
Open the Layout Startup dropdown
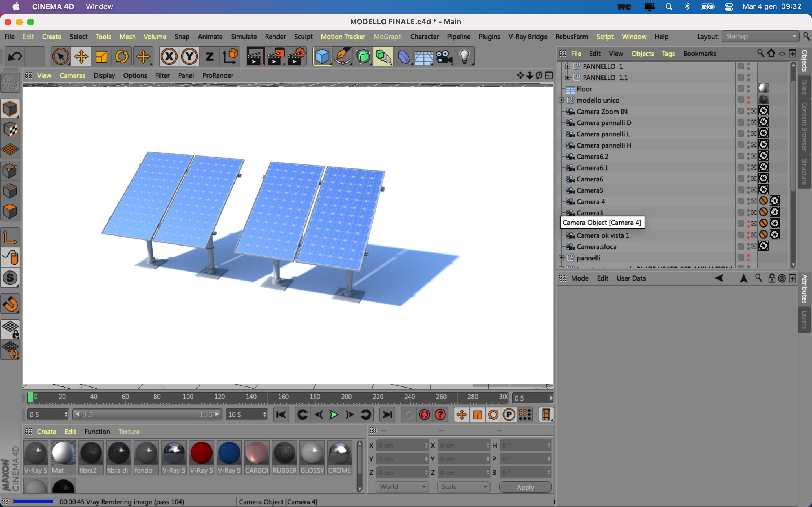pyautogui.click(x=760, y=36)
